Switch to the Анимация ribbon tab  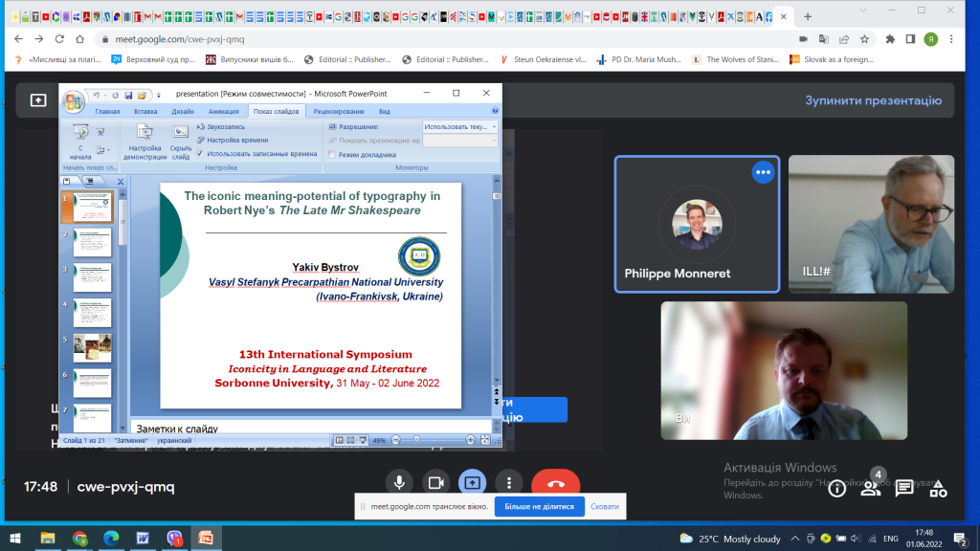click(223, 111)
